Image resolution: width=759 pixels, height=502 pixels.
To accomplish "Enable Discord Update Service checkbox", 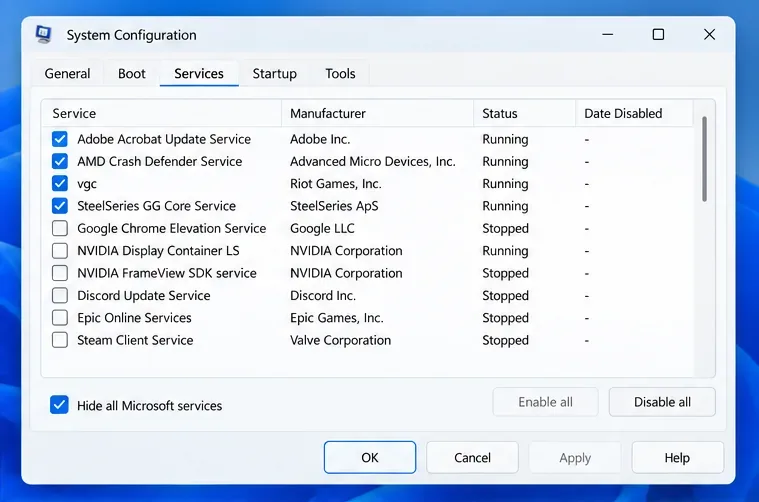I will (x=60, y=295).
